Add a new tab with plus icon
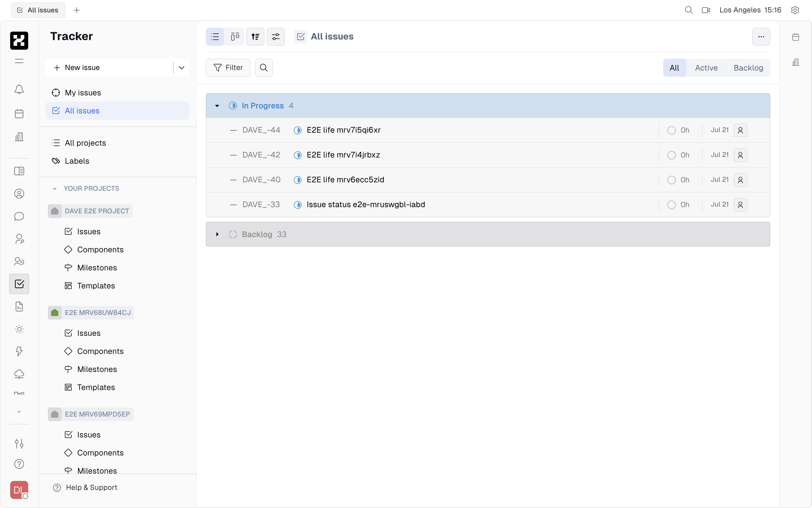The height and width of the screenshot is (508, 812). [76, 10]
